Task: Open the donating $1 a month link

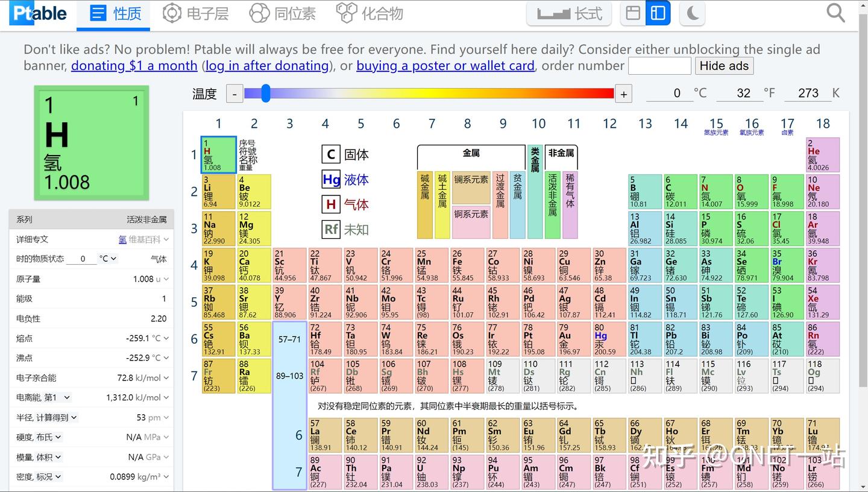Action: tap(134, 65)
